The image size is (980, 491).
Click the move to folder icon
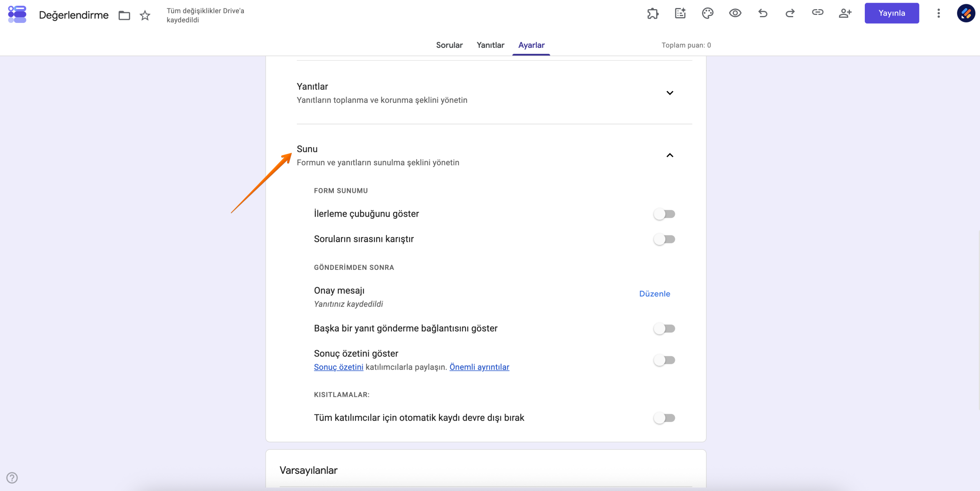coord(124,15)
